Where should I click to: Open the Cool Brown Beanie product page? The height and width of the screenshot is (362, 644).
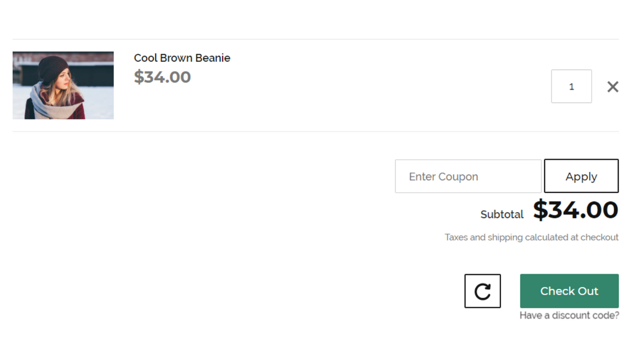pos(182,58)
